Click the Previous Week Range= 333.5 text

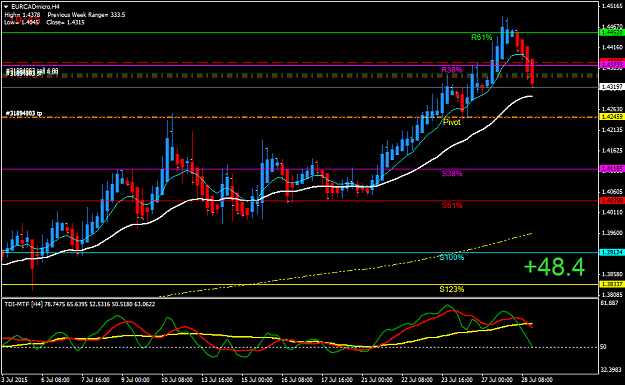click(x=86, y=15)
